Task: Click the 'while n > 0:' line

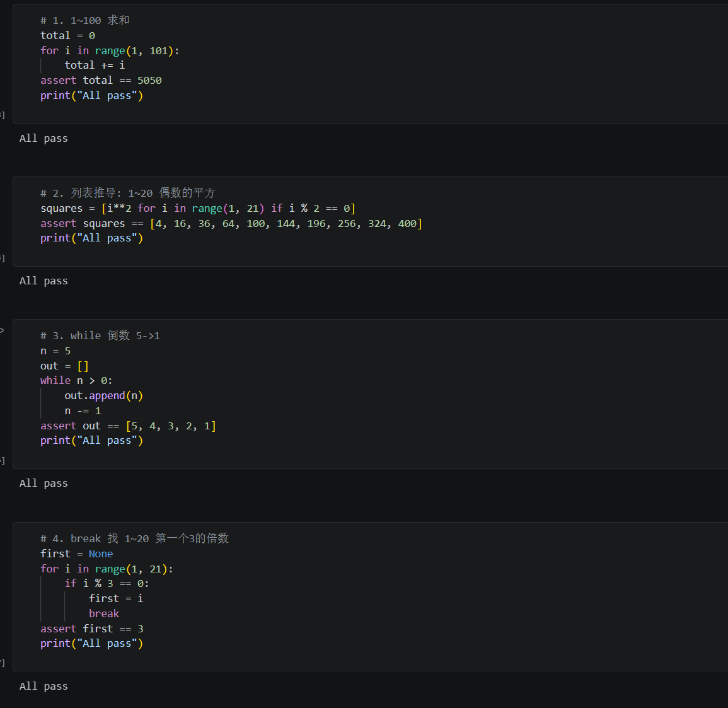Action: [x=76, y=381]
